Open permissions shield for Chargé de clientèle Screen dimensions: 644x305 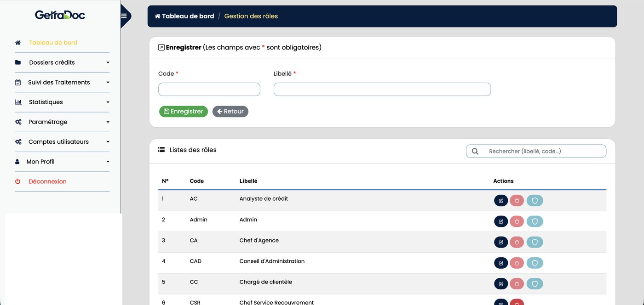[535, 284]
